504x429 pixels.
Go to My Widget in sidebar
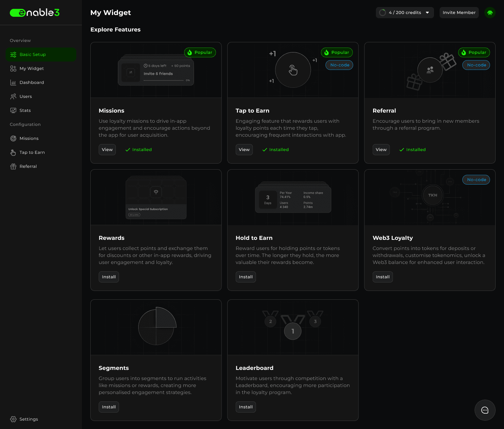pos(31,69)
